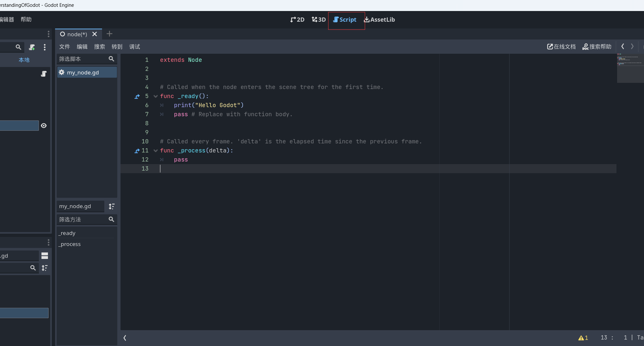Open 在线文档 online docs
The height and width of the screenshot is (346, 644).
[561, 47]
